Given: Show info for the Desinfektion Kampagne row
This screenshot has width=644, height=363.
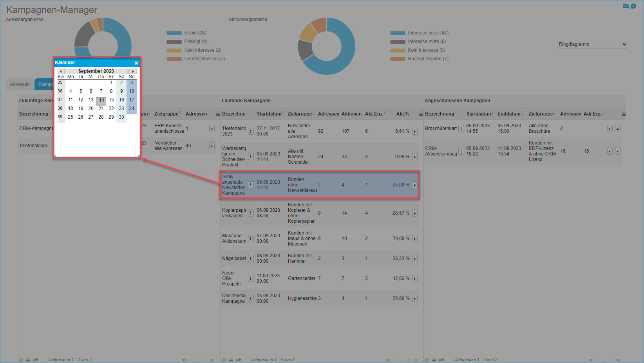Looking at the screenshot, I should (251, 298).
